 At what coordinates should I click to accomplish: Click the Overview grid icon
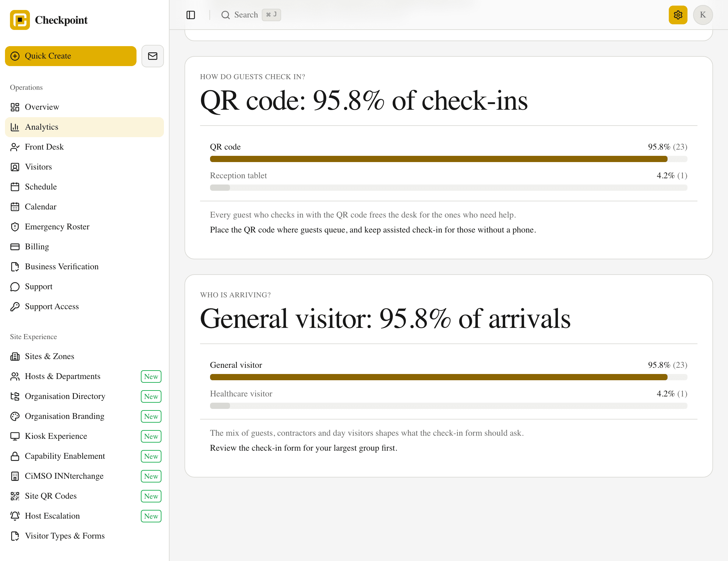coord(15,107)
